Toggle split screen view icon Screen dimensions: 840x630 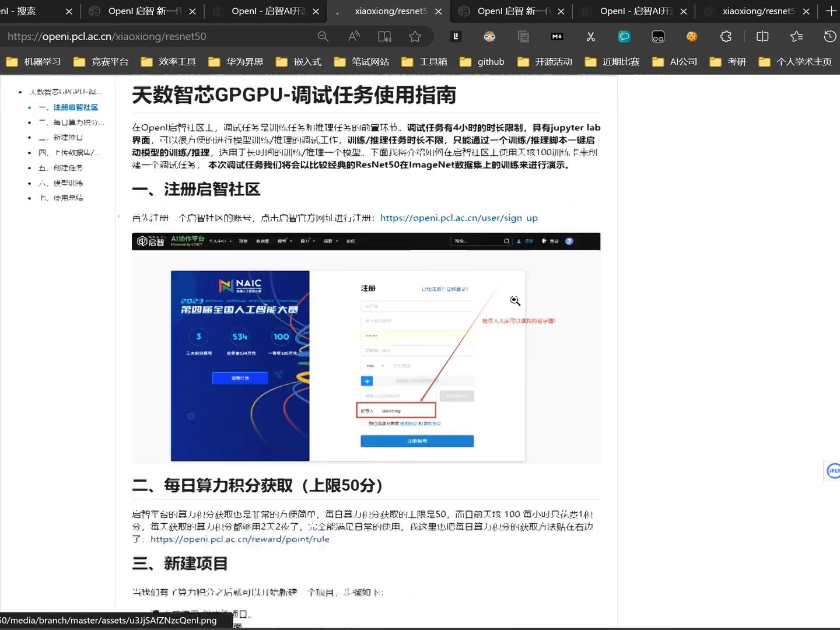click(x=762, y=36)
